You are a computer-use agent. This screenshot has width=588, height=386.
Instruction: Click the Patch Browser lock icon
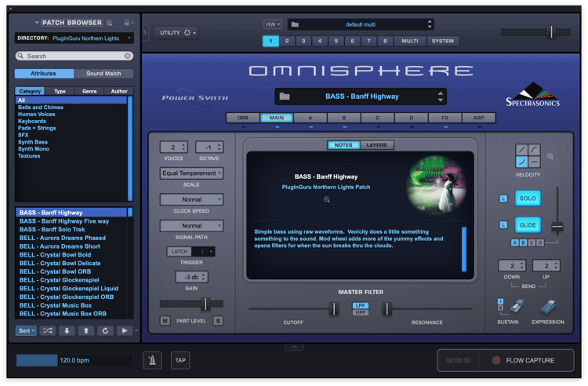pyautogui.click(x=127, y=23)
